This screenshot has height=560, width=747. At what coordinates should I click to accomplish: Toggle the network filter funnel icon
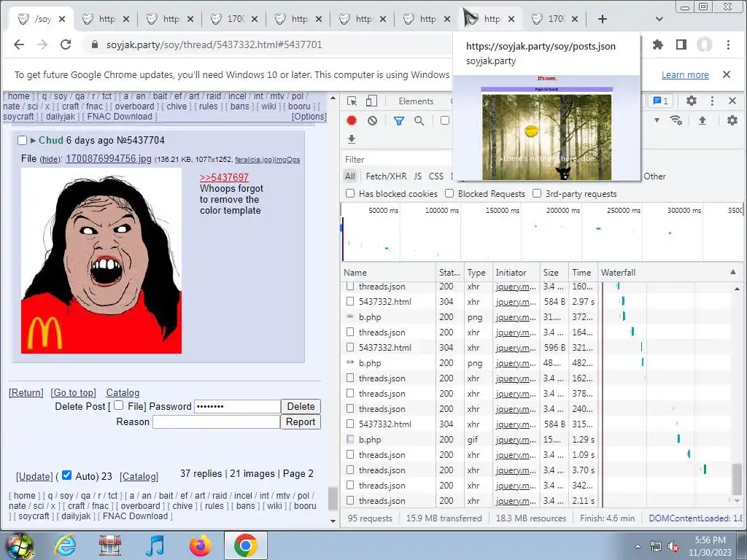399,121
